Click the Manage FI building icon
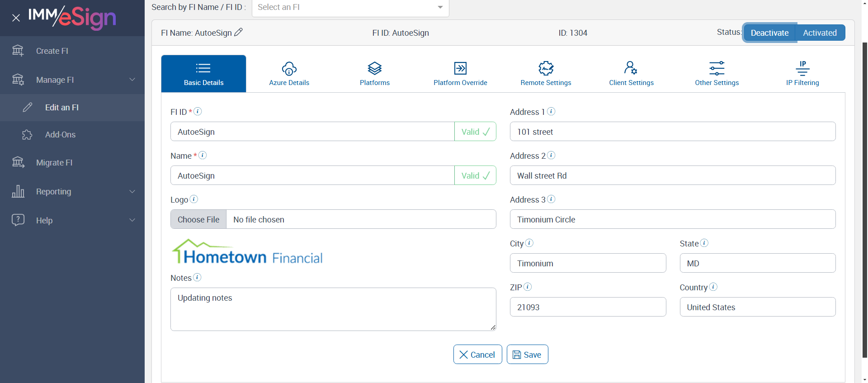The width and height of the screenshot is (868, 383). pyautogui.click(x=18, y=80)
